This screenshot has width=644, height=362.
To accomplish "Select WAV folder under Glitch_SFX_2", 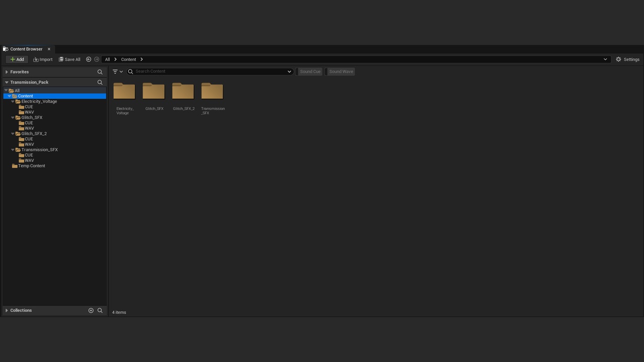I will click(x=29, y=144).
